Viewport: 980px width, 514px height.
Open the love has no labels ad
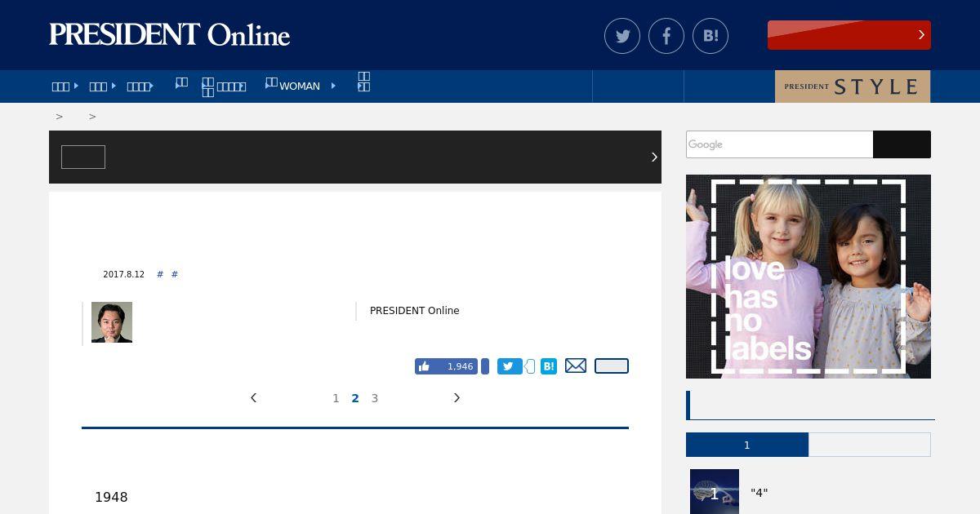tap(808, 277)
